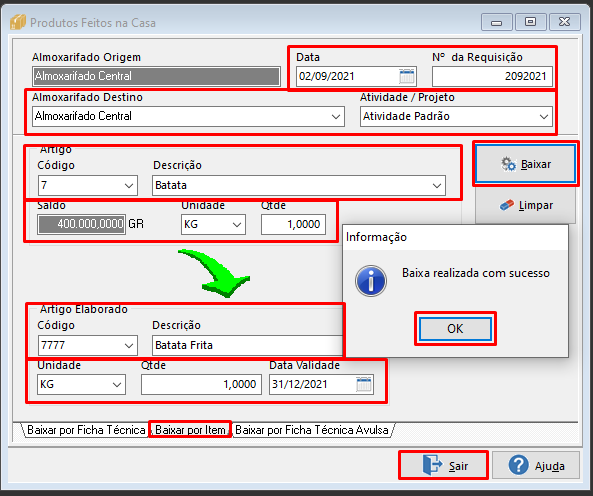Expand Almoxarifado Destino dropdown
593x496 pixels.
[335, 116]
